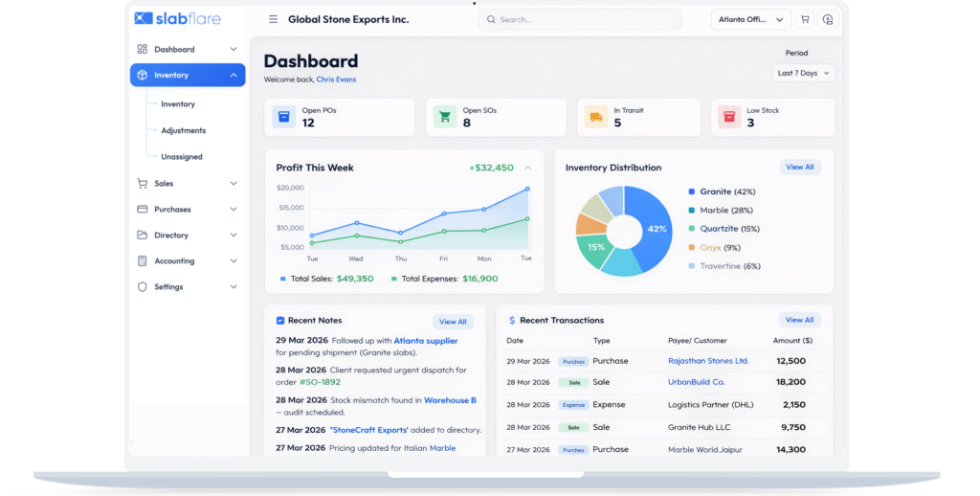
Task: Open the Atlanta Office location dropdown
Action: coord(751,19)
